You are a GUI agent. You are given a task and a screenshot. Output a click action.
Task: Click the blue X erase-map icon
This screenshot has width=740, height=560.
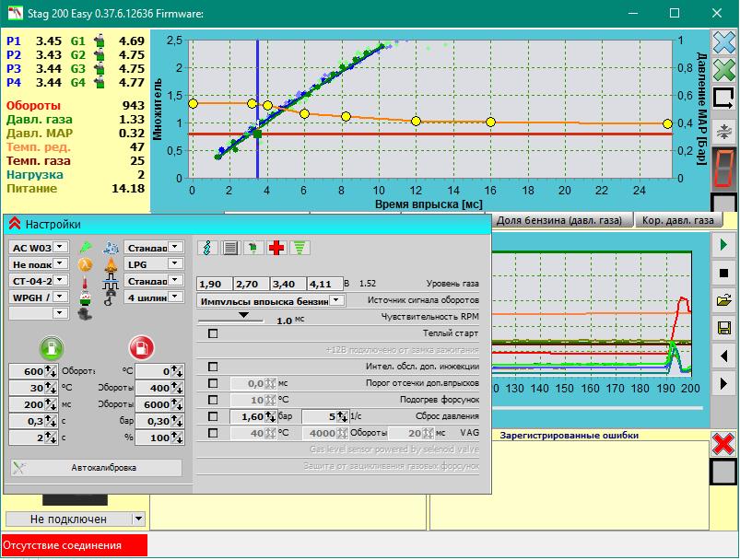click(724, 43)
